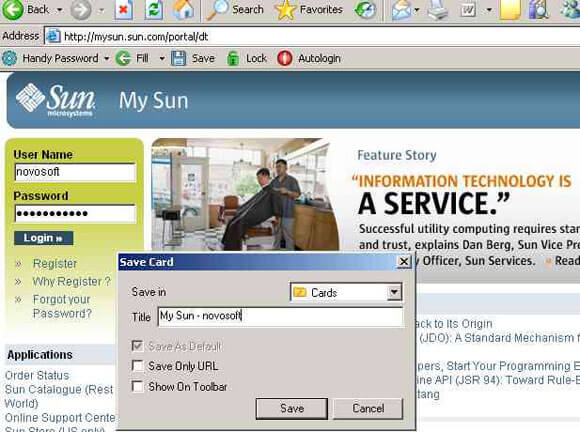The height and width of the screenshot is (432, 580).
Task: Click the Password input field
Action: coord(75,213)
